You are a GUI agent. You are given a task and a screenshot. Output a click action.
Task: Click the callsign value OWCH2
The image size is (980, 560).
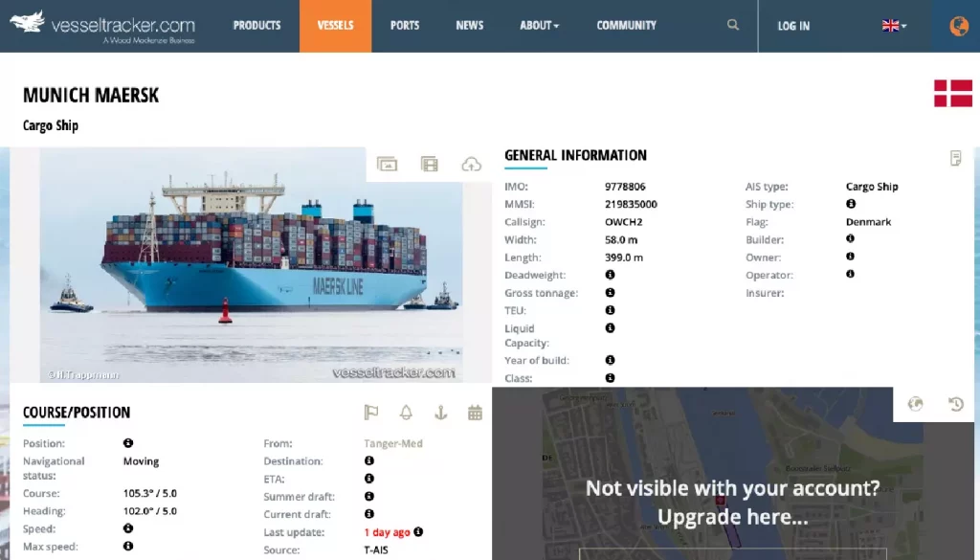623,222
